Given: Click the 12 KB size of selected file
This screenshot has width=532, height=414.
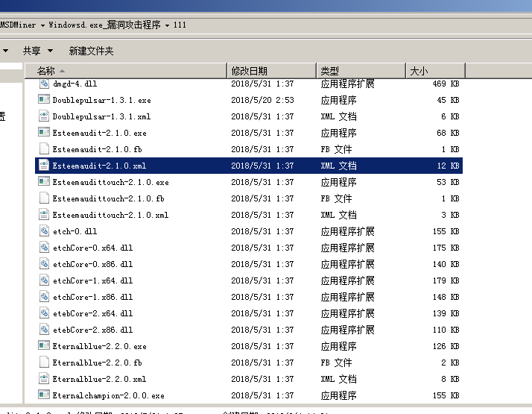Looking at the screenshot, I should [448, 166].
